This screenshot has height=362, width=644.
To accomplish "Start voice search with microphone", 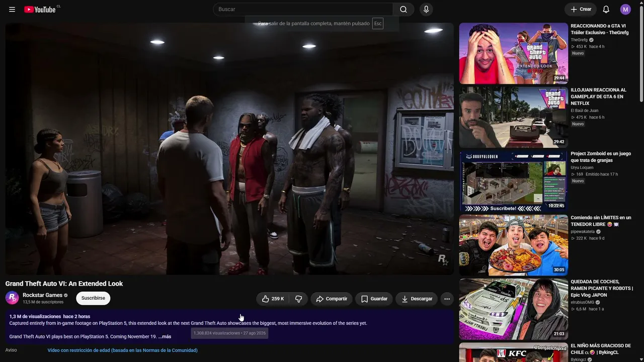I will point(426,10).
